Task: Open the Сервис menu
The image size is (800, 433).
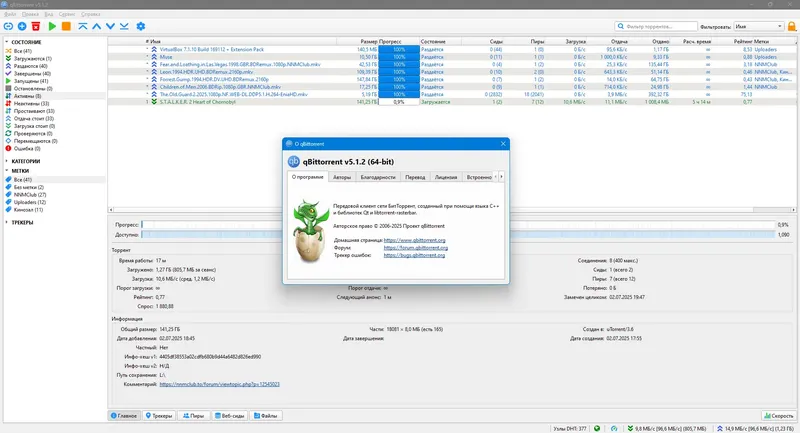Action: [67, 14]
